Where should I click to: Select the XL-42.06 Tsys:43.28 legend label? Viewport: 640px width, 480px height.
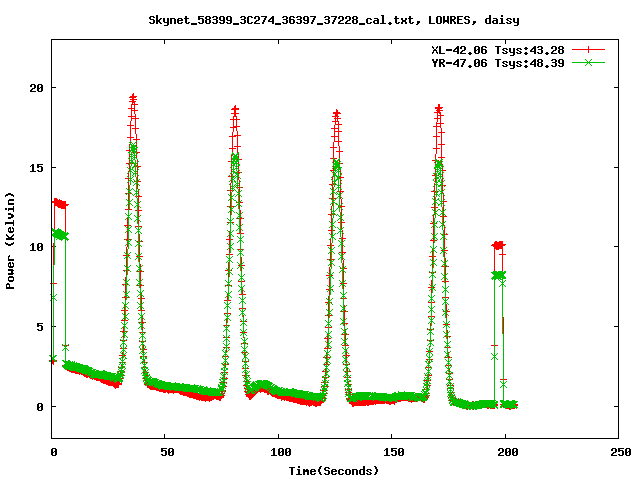tap(501, 49)
